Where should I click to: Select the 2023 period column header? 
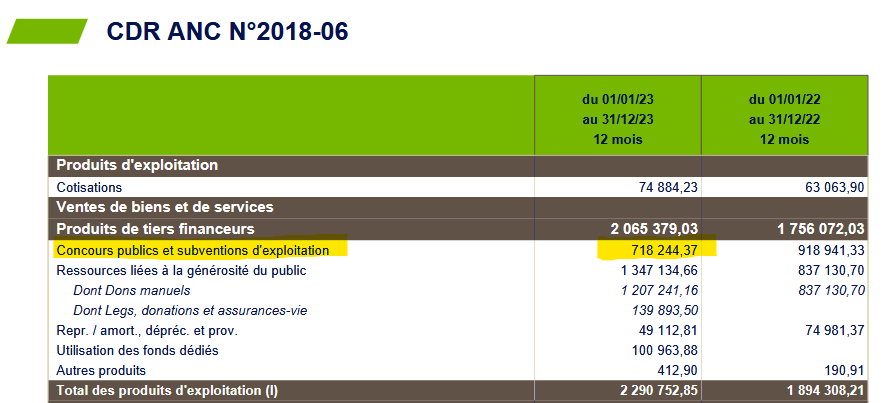click(x=618, y=115)
